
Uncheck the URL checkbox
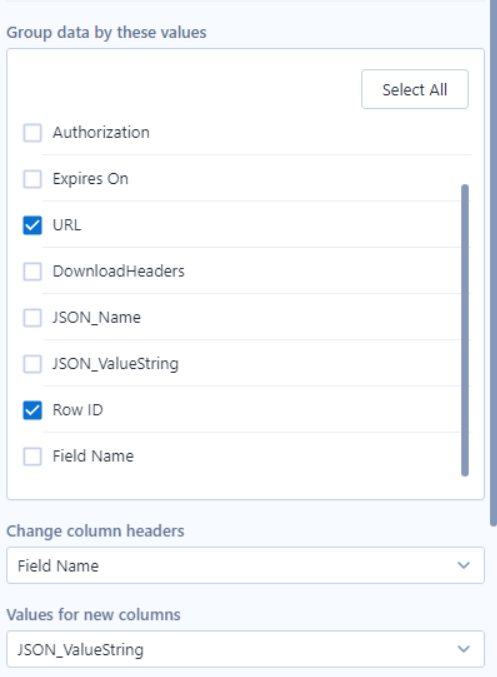pos(32,225)
